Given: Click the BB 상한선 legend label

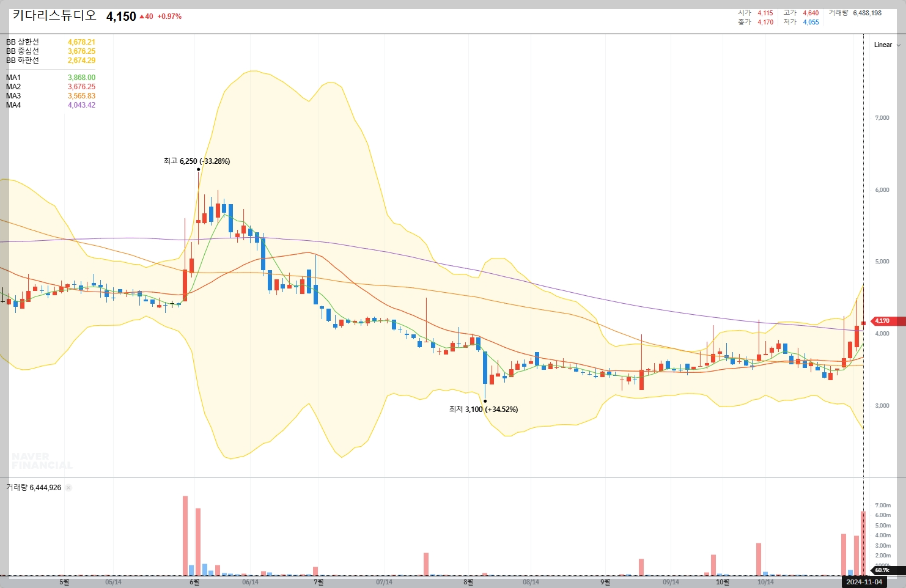Looking at the screenshot, I should pos(23,42).
